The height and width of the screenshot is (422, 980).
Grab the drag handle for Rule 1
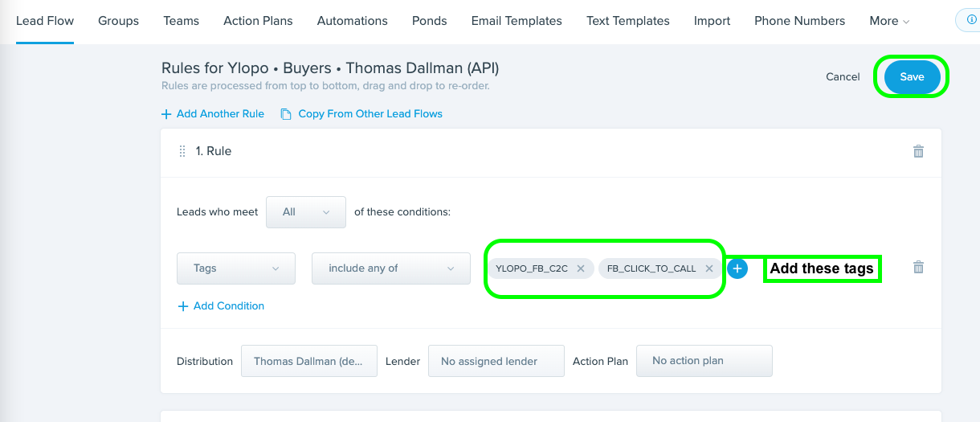[182, 151]
